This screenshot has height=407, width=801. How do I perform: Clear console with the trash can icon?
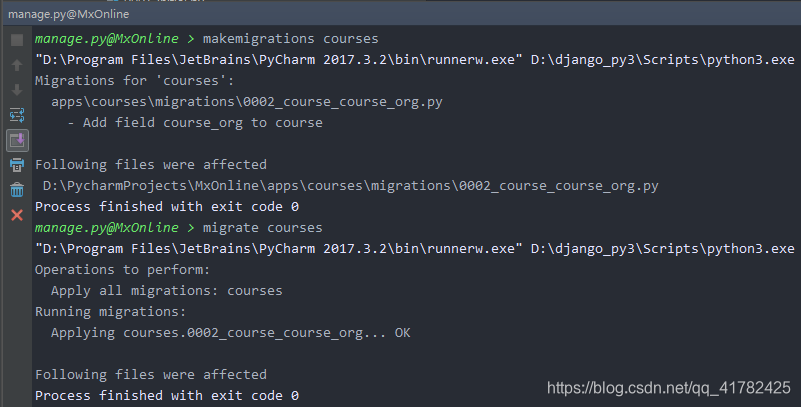coord(17,190)
